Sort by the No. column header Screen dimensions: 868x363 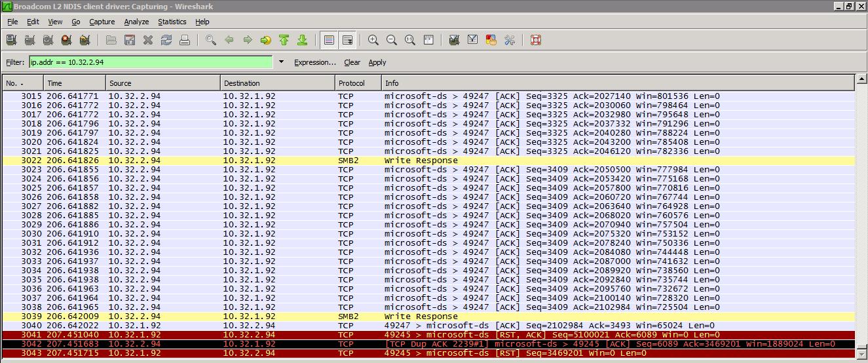click(x=23, y=83)
